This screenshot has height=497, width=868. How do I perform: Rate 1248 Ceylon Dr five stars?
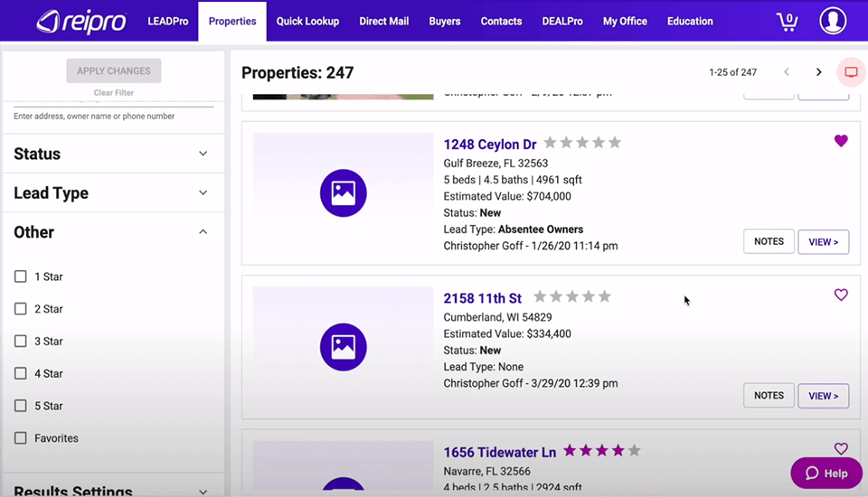point(615,143)
